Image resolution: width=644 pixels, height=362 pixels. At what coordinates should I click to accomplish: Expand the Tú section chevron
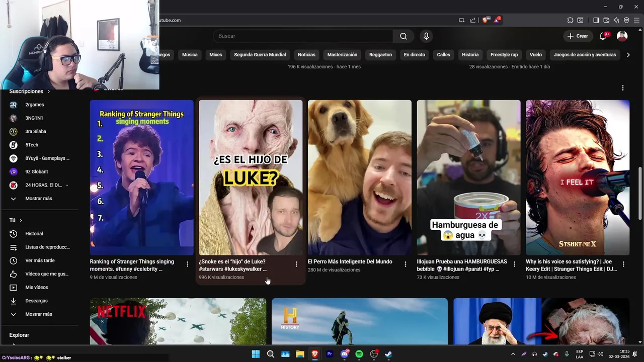coord(21,221)
